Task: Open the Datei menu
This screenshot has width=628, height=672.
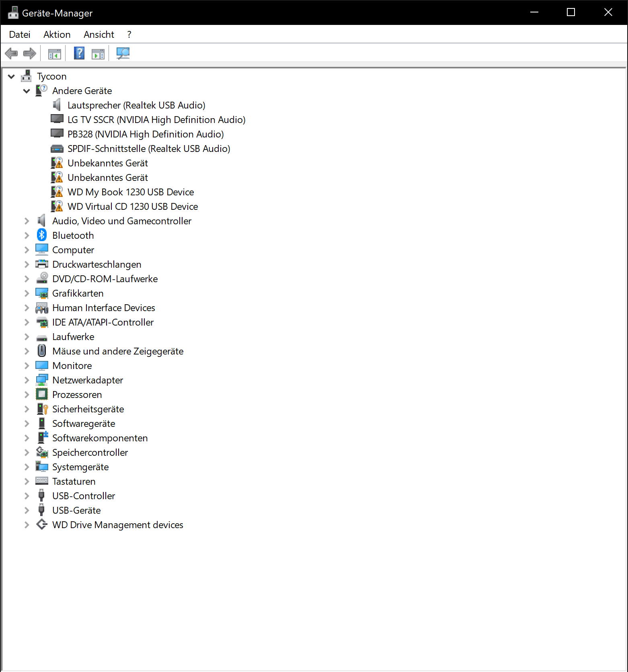Action: [20, 35]
